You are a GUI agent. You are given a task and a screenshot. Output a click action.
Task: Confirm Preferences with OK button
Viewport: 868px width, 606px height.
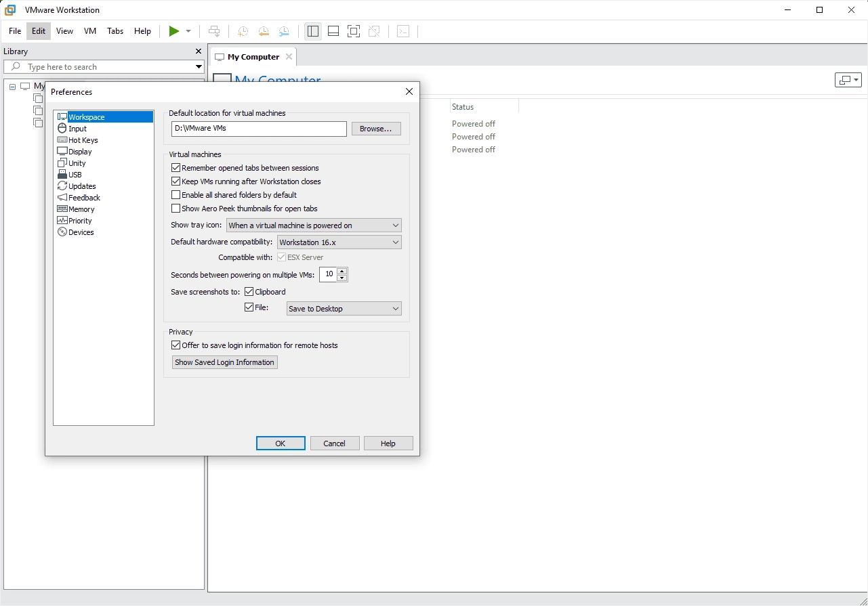coord(281,443)
